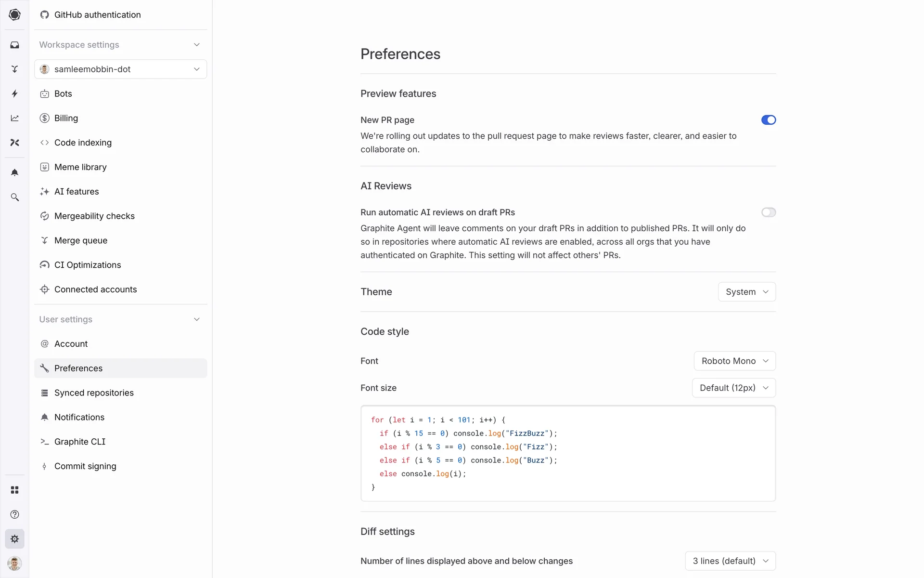Image resolution: width=924 pixels, height=578 pixels.
Task: Open the inbox icon in left rail
Action: click(14, 45)
